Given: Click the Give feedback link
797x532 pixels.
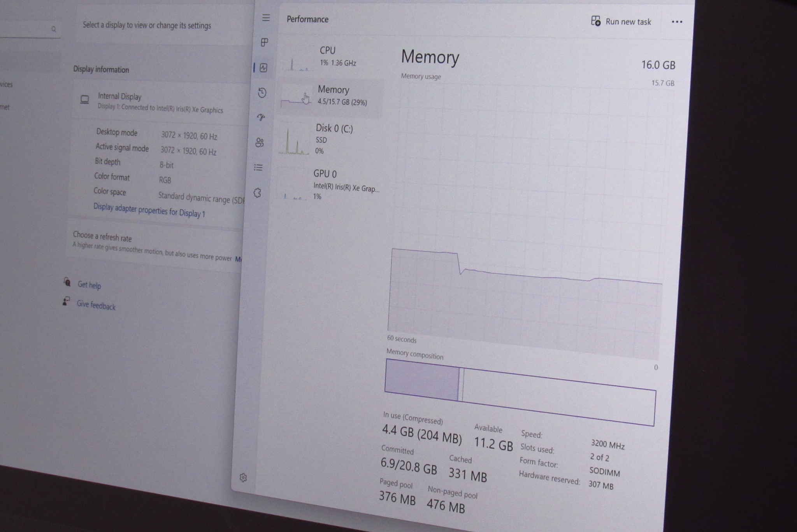Looking at the screenshot, I should [96, 305].
